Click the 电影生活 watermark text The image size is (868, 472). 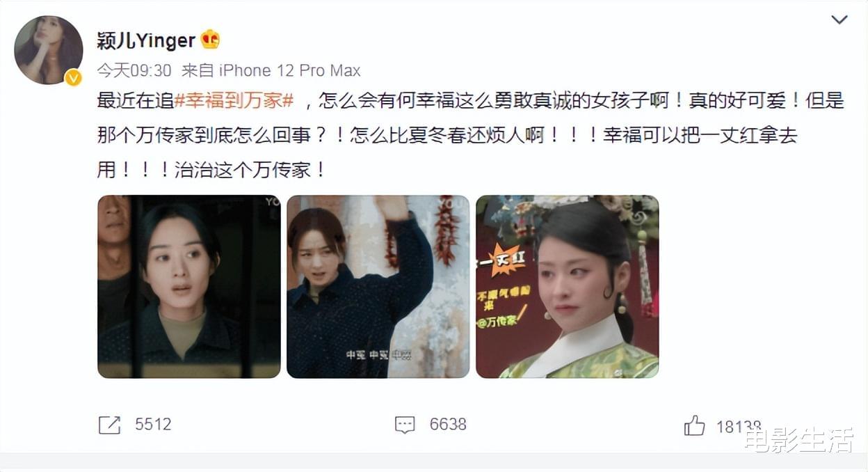(x=798, y=440)
